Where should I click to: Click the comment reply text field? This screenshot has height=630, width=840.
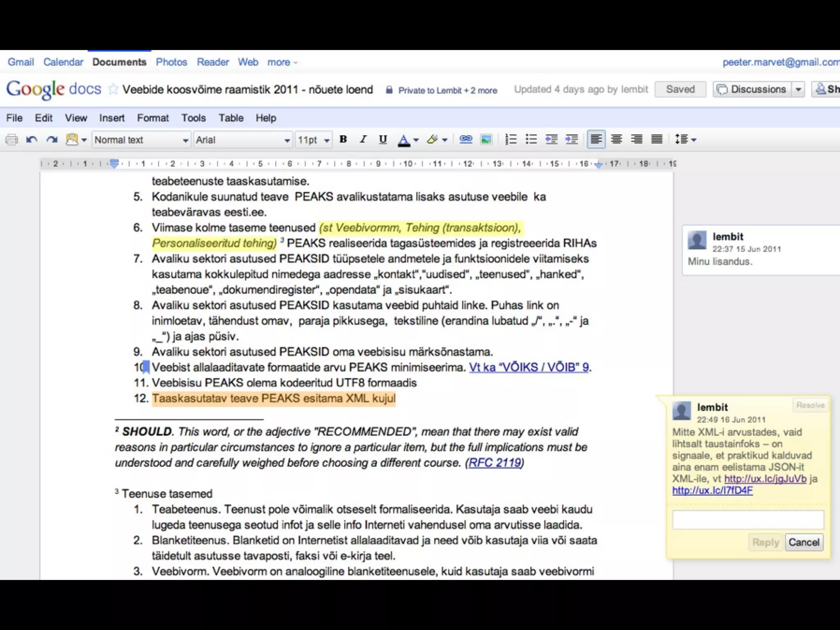pos(748,520)
